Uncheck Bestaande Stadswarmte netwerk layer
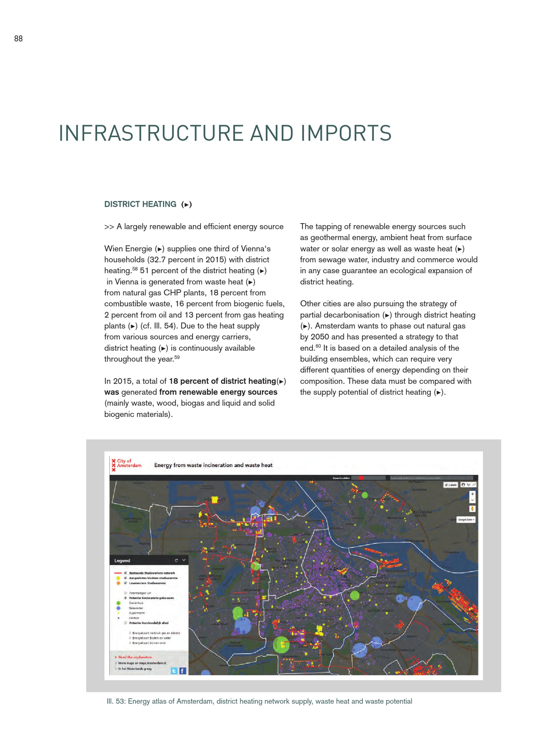 tap(125, 573)
